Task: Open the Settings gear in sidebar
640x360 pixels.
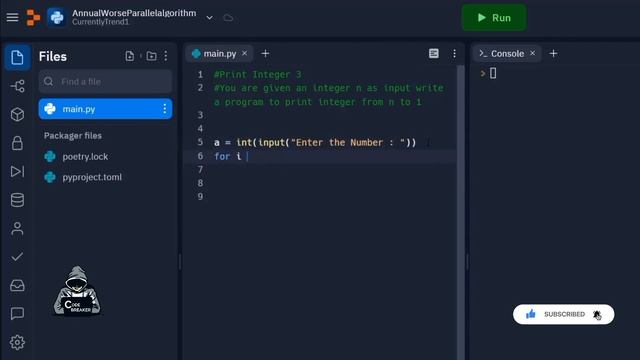Action: point(17,342)
